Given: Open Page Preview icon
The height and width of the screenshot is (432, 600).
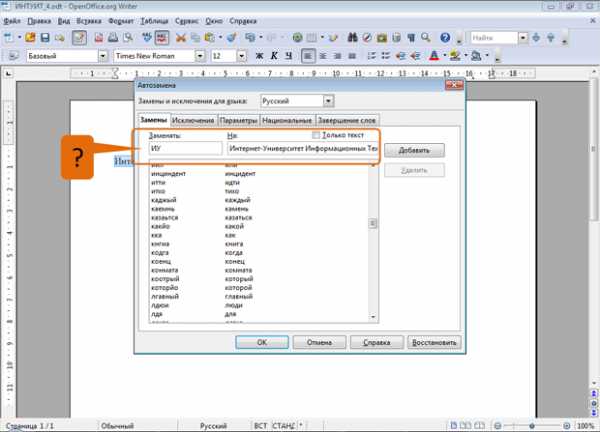Looking at the screenshot, I should coord(128,37).
